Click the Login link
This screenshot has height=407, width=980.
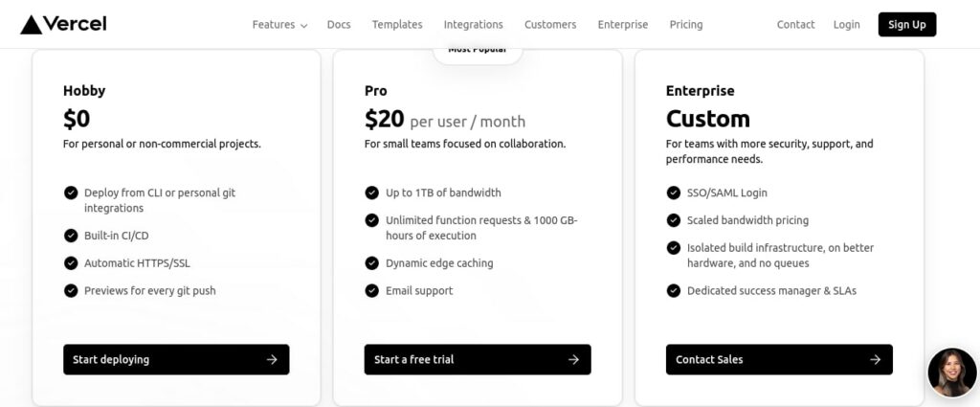pyautogui.click(x=846, y=25)
